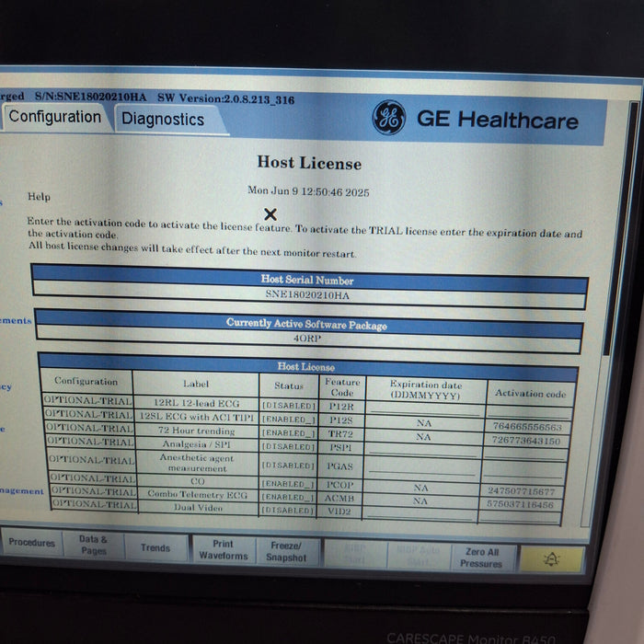Click the 72 Hour trending label

(196, 431)
